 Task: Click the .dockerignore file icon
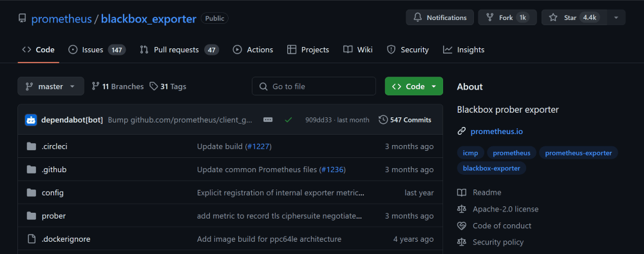pos(31,239)
